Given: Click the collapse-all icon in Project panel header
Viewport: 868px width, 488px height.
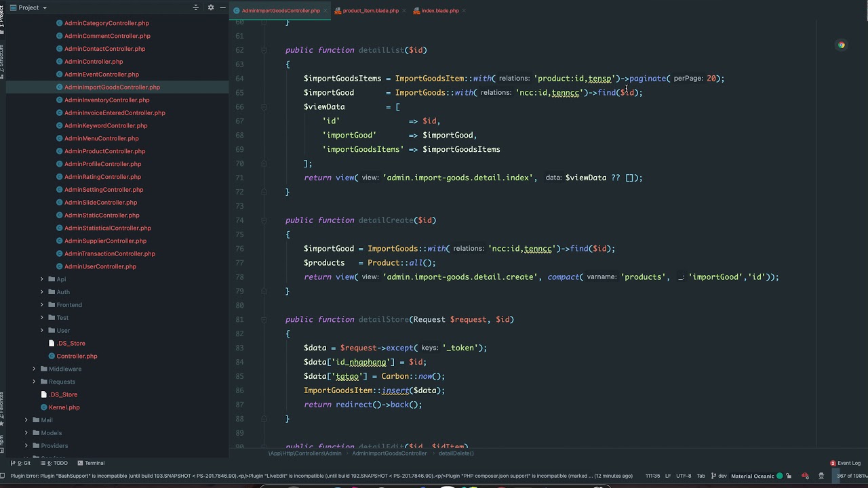Looking at the screenshot, I should click(196, 7).
